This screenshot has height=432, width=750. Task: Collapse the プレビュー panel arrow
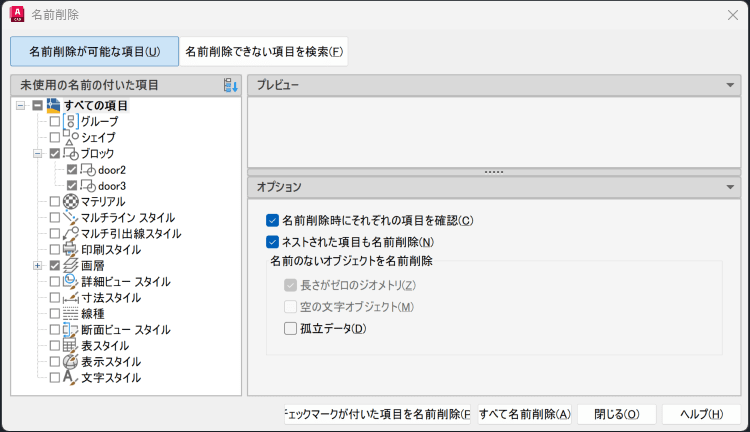731,85
